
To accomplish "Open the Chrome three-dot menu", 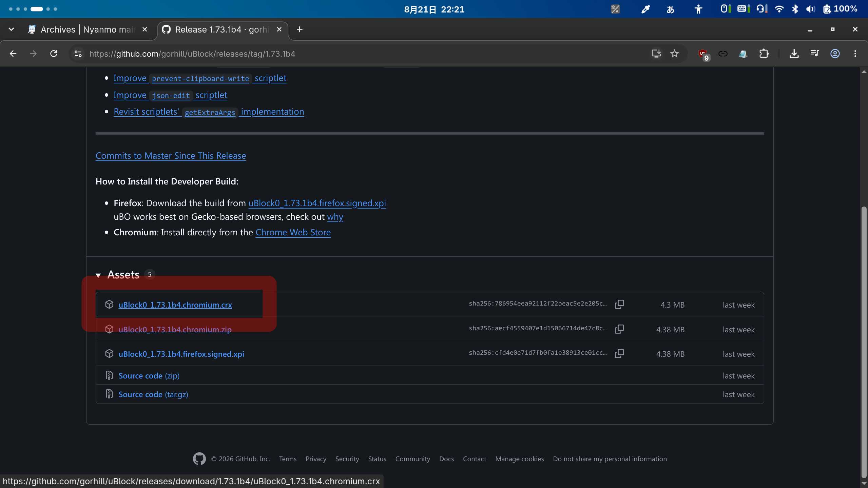I will click(855, 54).
